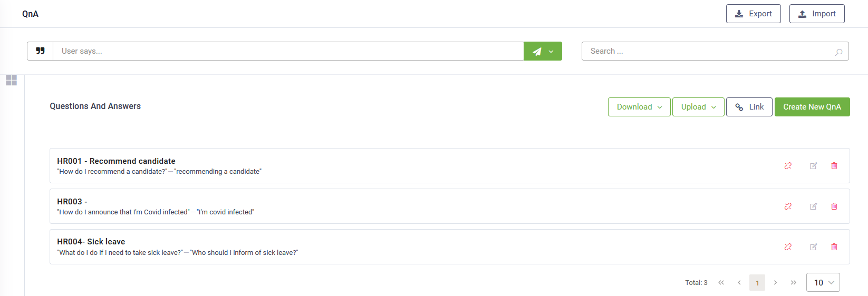Delete the HR001 Recommend candidate entry

834,166
